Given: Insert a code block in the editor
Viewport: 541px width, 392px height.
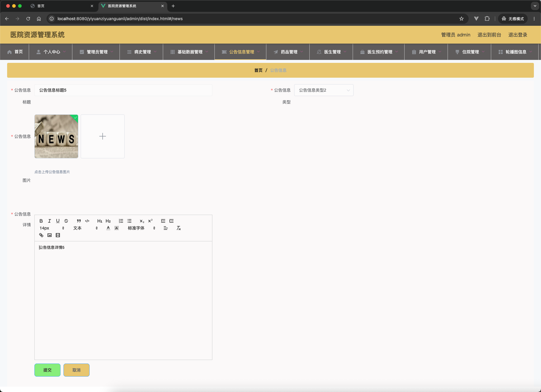Looking at the screenshot, I should click(x=87, y=221).
